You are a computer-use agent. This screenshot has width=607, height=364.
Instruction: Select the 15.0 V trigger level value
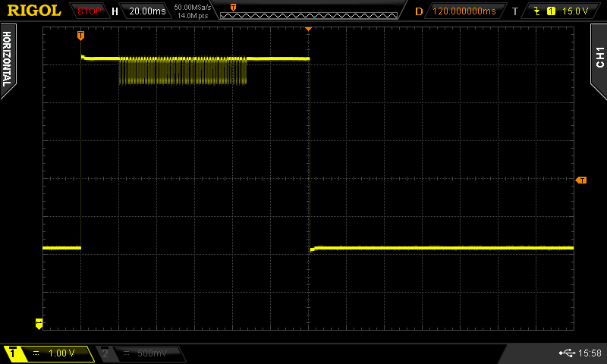574,11
